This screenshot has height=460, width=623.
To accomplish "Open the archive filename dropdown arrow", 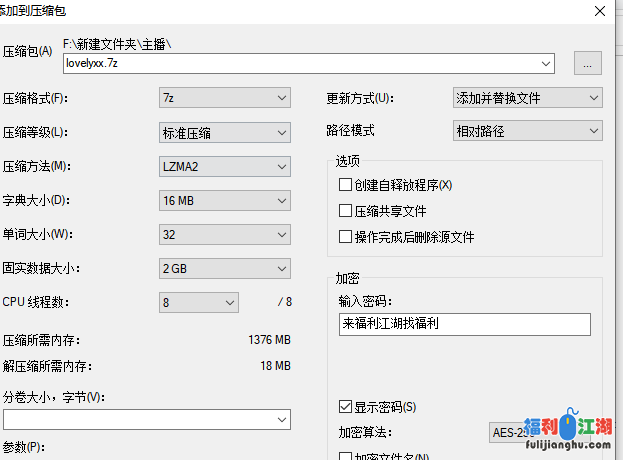I will click(x=546, y=63).
